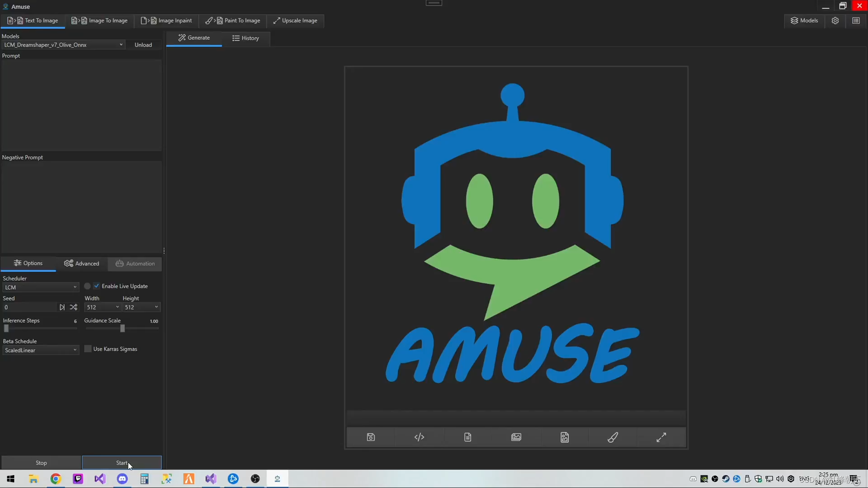Screen dimensions: 868x488
Task: Open the Beta Schedule ScaledLinear dropdown
Action: pos(41,350)
